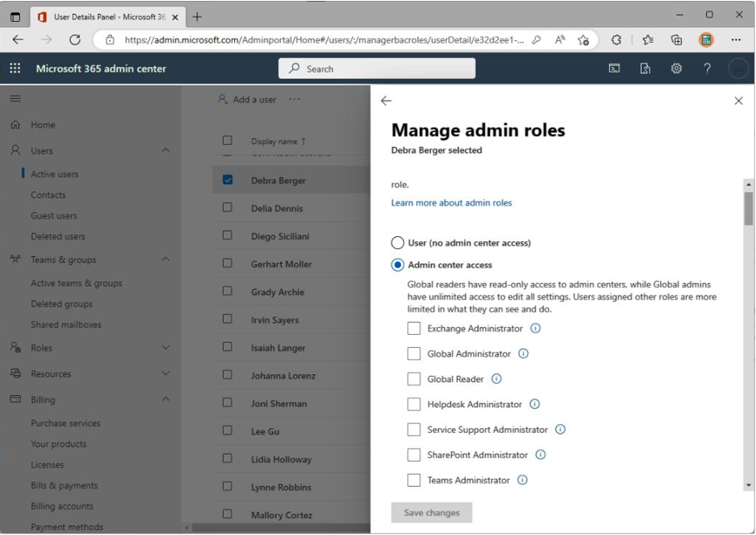Show info for SharePoint Administrator role

point(540,455)
